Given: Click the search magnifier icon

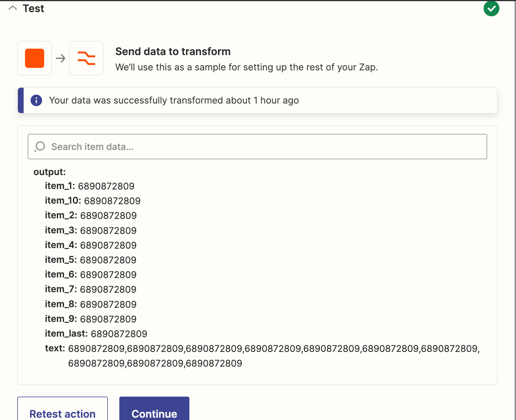Looking at the screenshot, I should point(40,147).
